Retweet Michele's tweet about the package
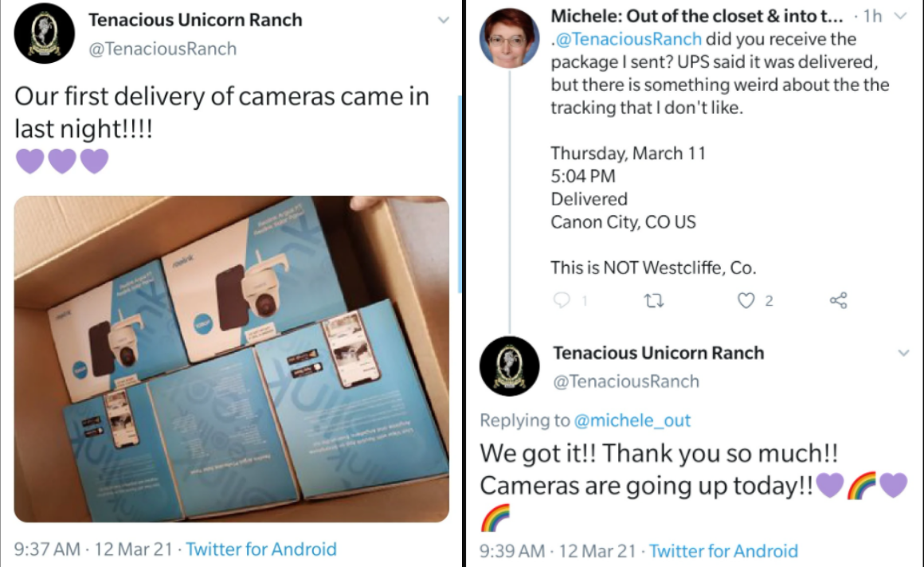Screen dimensions: 924x567 pos(653,301)
